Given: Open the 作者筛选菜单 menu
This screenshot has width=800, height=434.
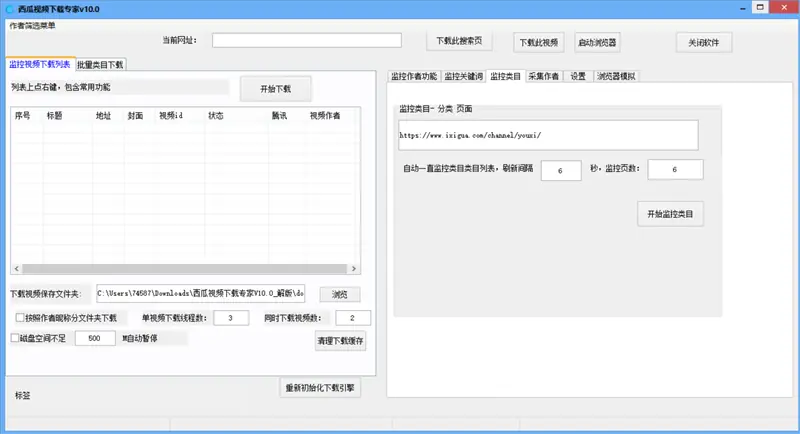Looking at the screenshot, I should (32, 25).
